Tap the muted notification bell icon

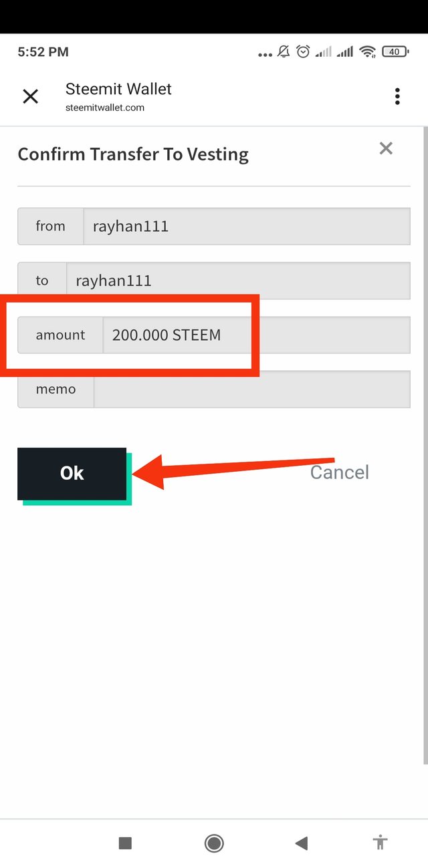pyautogui.click(x=284, y=52)
